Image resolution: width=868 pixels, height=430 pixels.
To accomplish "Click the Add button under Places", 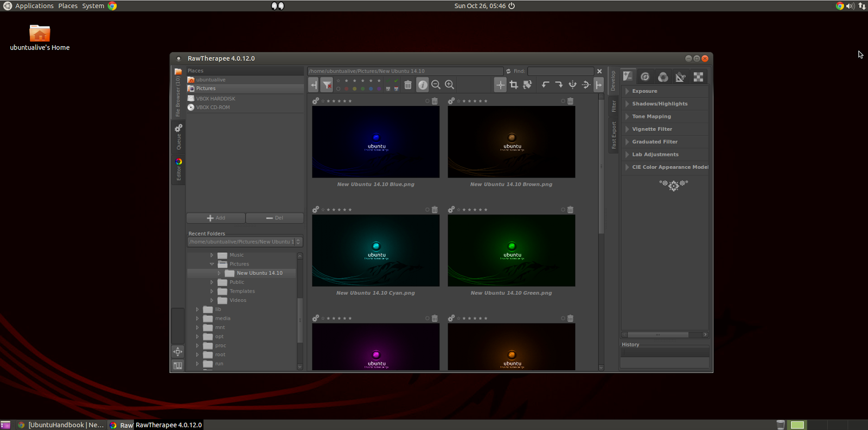I will pyautogui.click(x=216, y=218).
